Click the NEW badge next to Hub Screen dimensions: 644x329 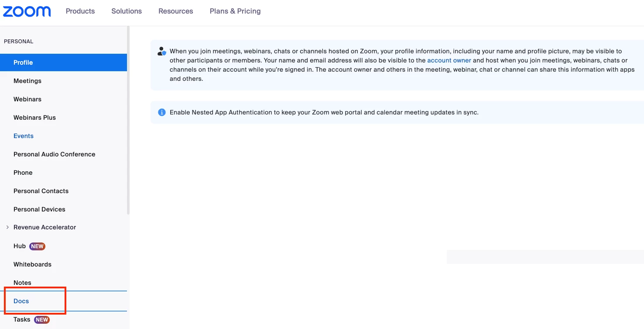(37, 246)
